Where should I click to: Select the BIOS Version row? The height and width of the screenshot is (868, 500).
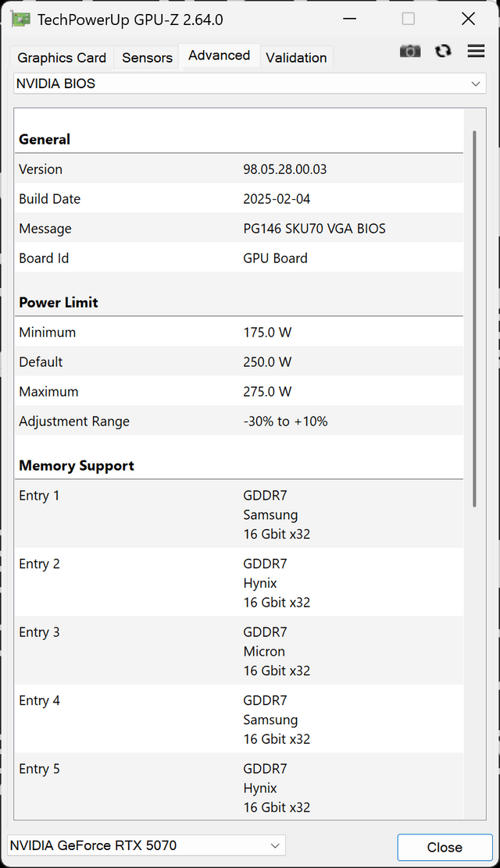click(239, 169)
